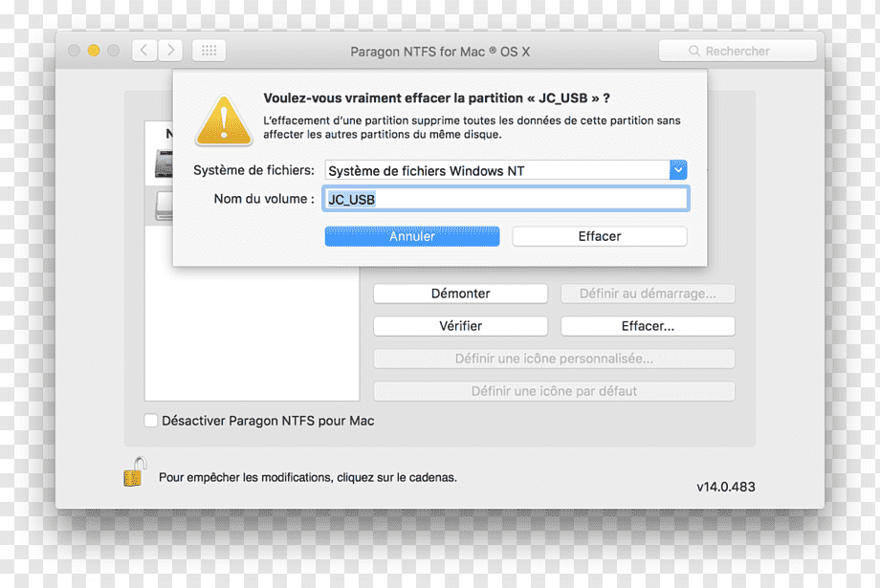Click the Démonter button
The height and width of the screenshot is (588, 880).
(x=460, y=294)
